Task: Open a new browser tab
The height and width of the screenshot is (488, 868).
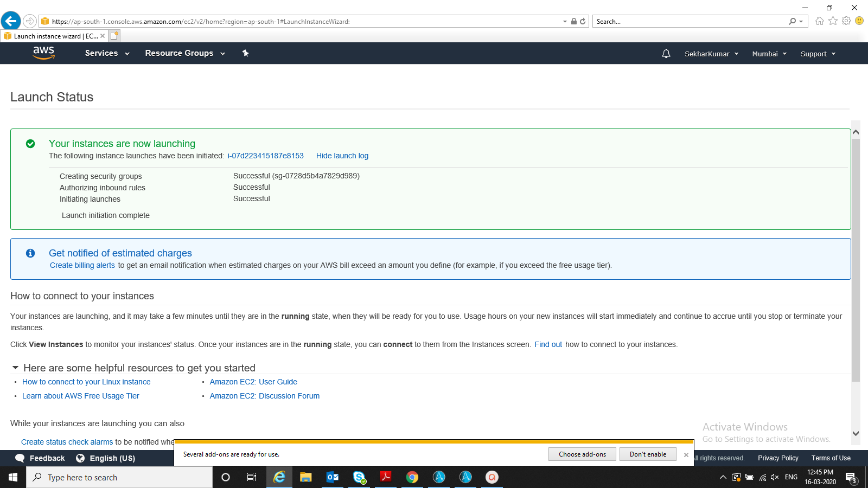Action: [x=114, y=36]
